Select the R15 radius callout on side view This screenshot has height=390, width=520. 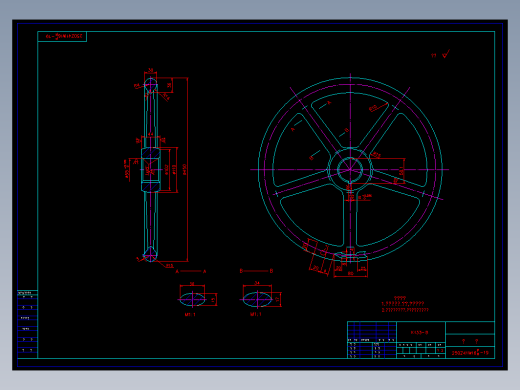170,266
